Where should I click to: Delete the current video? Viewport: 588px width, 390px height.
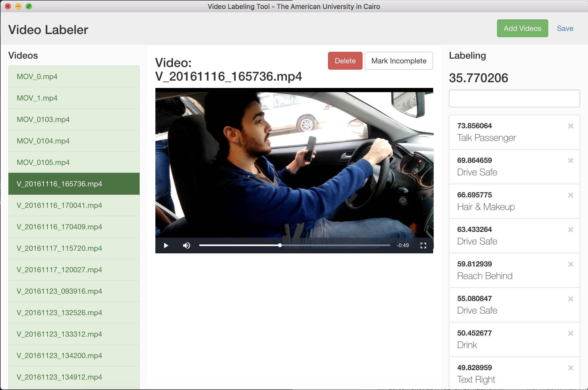click(345, 61)
